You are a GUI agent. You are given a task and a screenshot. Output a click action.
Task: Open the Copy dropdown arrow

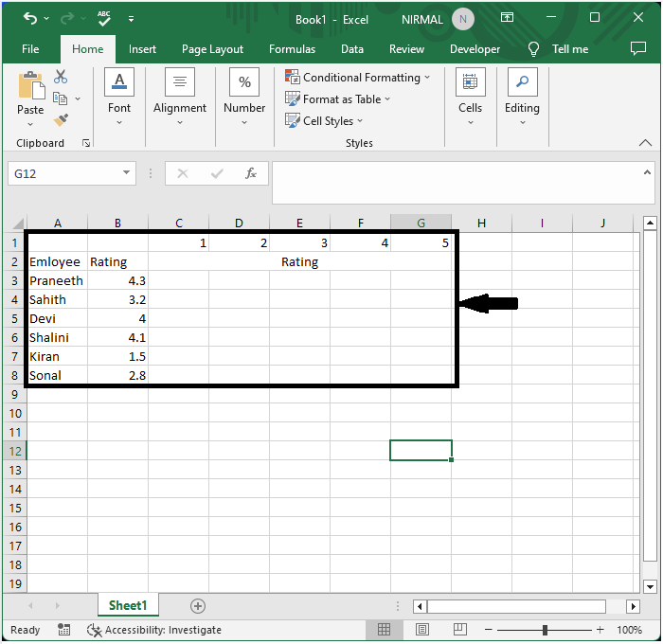[x=78, y=98]
